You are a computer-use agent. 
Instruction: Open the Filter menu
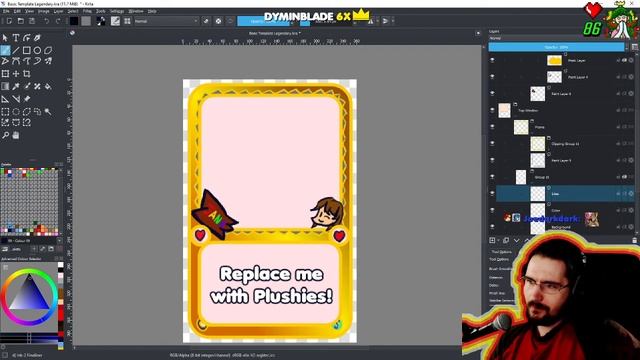87,11
